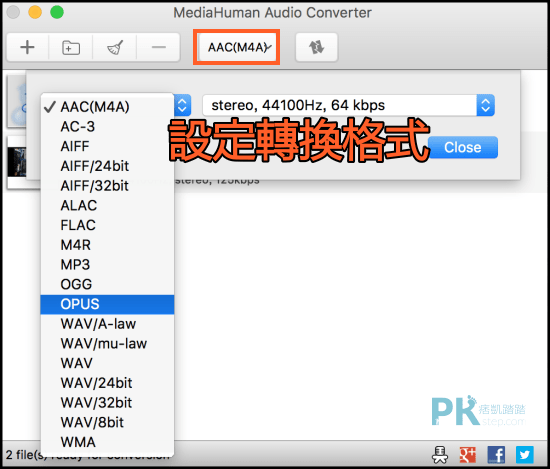The width and height of the screenshot is (550, 469).
Task: Select AAC(M4A) from the format list
Action: coord(107,107)
